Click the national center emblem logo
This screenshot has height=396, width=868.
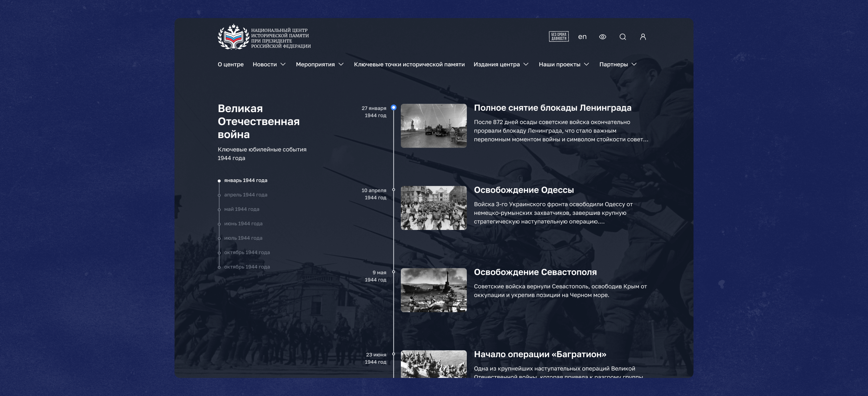click(234, 37)
